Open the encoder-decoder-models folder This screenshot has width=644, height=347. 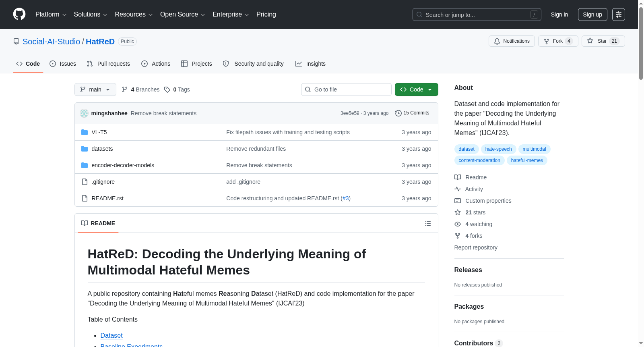point(123,165)
